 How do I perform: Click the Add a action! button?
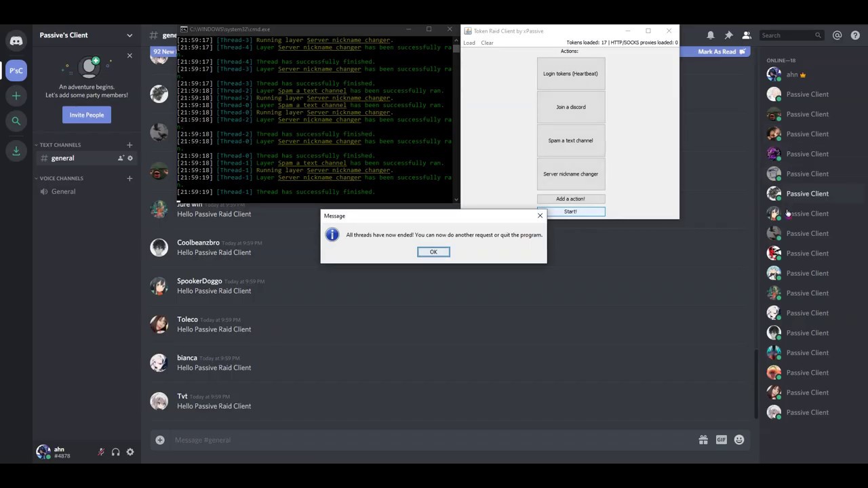[570, 199]
